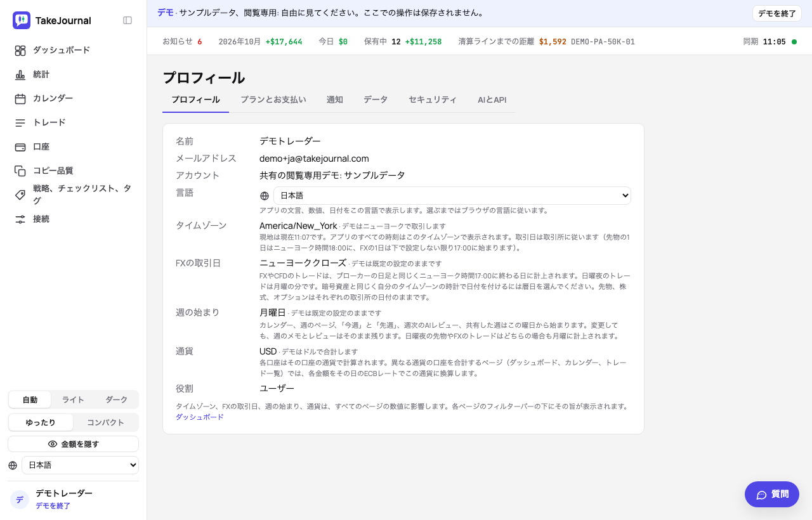
Task: Click the demo+ja@takejournal.com email text
Action: coord(314,159)
